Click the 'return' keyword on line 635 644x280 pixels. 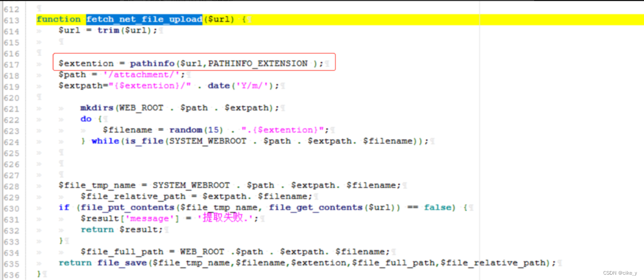click(75, 263)
